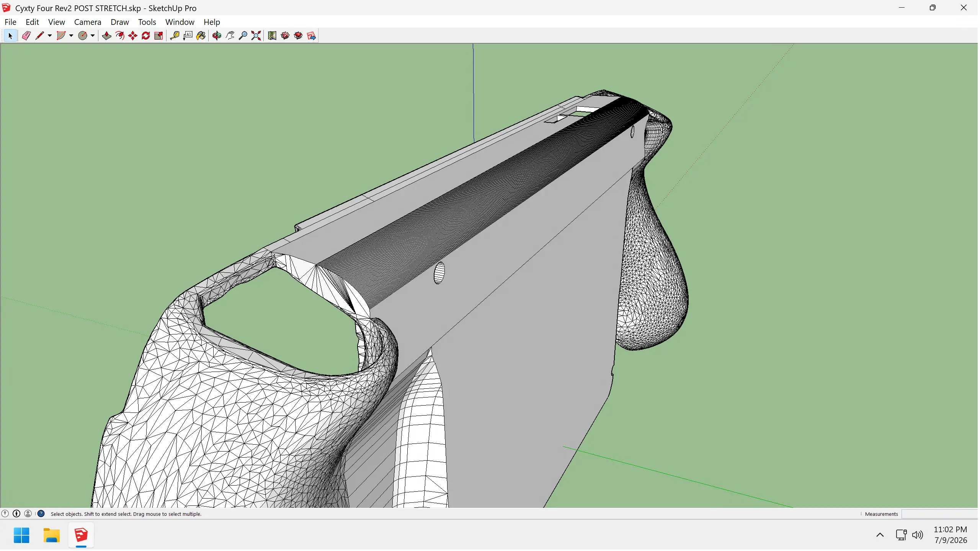Select the Orbit camera tool

coord(217,36)
